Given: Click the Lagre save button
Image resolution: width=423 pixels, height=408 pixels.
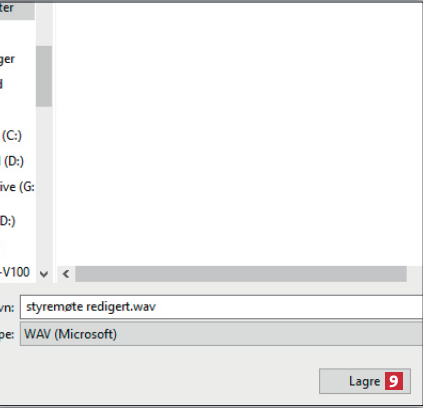Looking at the screenshot, I should point(365,381).
